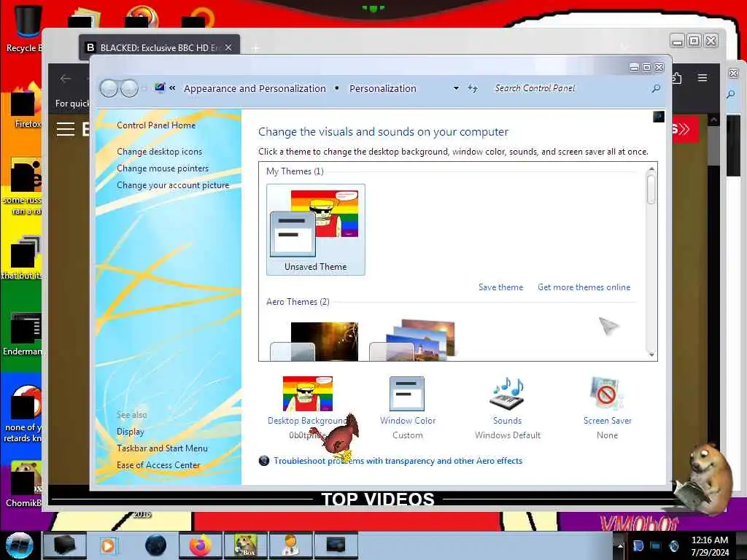
Task: Open the Appearance and Personalization breadcrumb
Action: 255,88
